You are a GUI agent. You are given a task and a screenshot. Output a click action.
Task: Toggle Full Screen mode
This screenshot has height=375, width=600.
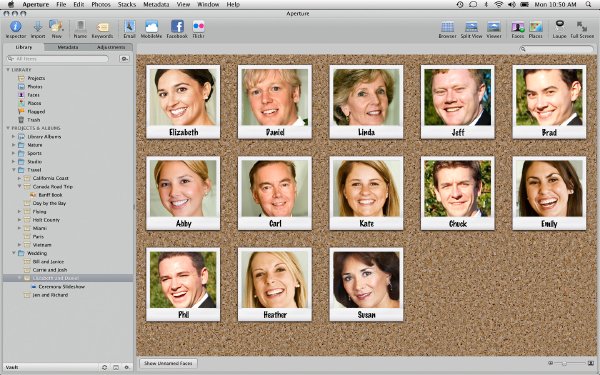click(x=582, y=26)
